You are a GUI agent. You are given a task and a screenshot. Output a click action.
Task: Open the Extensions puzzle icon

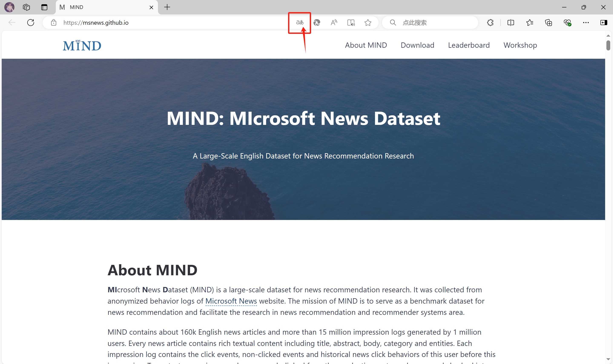click(x=490, y=23)
